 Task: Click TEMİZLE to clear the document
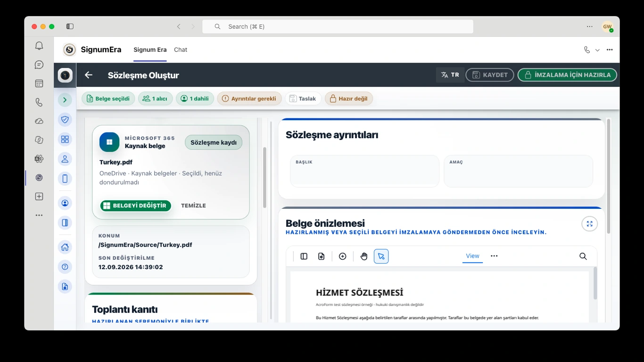193,206
